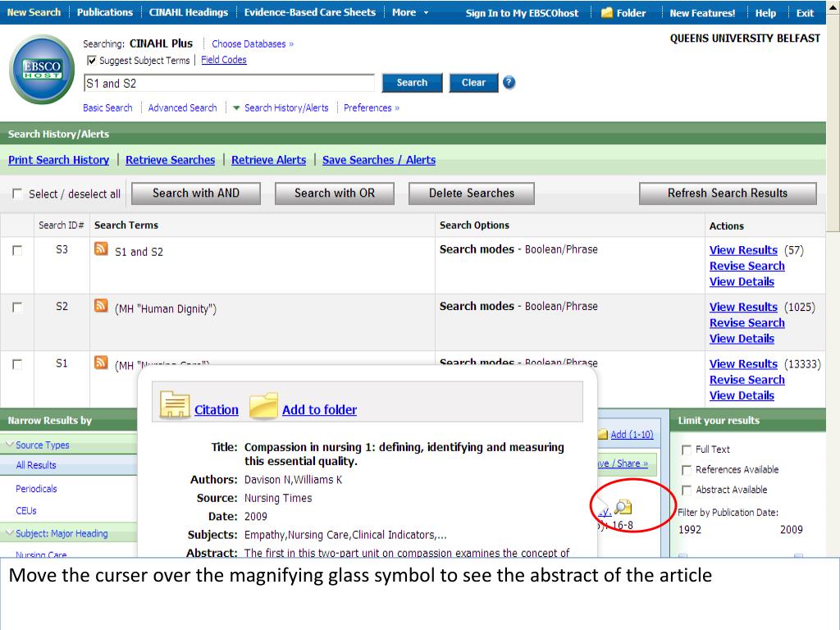The image size is (840, 630).
Task: Select All Results under Source Types
Action: pos(36,465)
